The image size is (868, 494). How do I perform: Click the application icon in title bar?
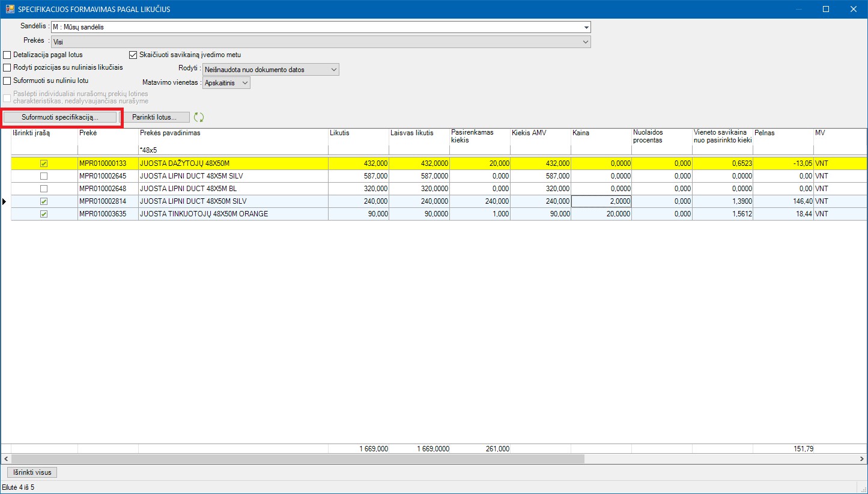[10, 9]
